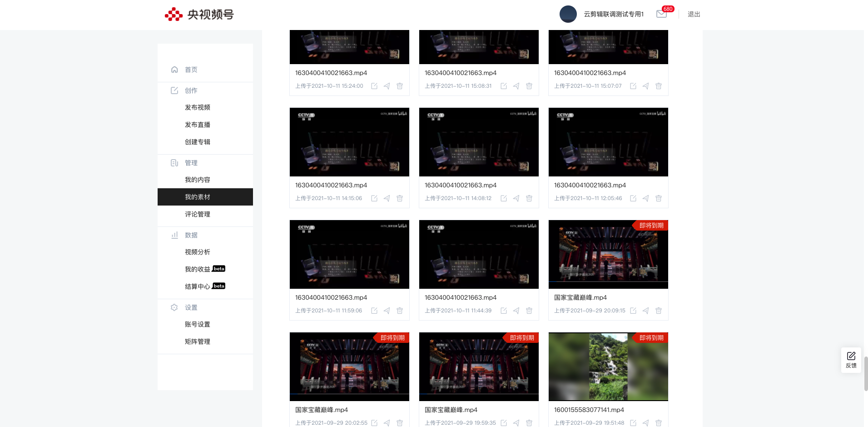
Task: Delete the video uploaded 11:44:39
Action: 529,311
